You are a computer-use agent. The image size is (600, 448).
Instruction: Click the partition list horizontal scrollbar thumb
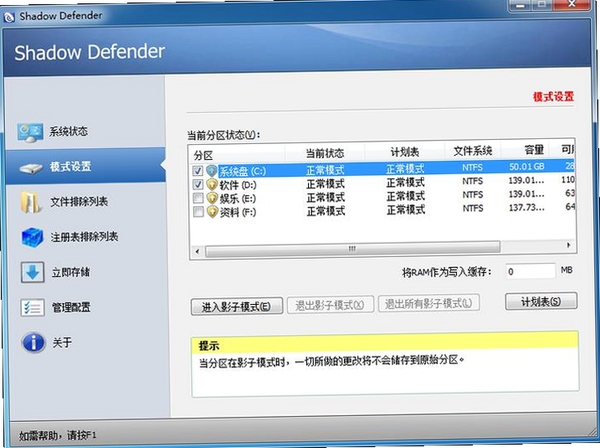click(x=352, y=249)
